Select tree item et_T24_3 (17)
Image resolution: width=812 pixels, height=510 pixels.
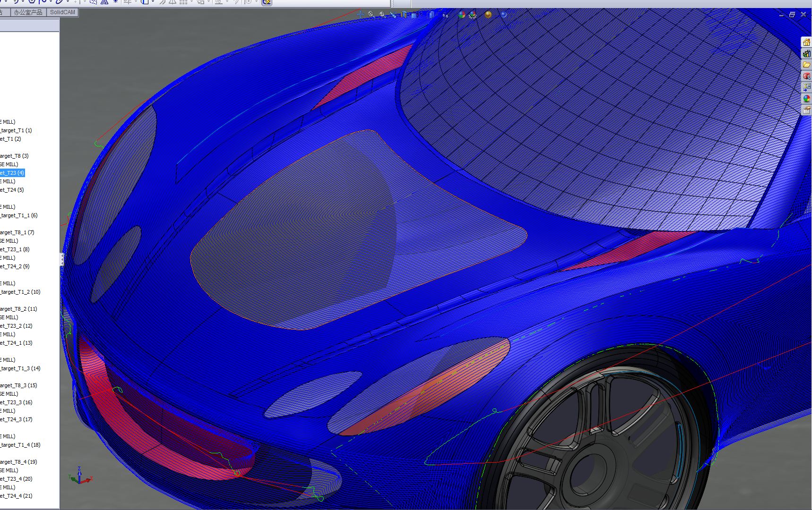[16, 419]
